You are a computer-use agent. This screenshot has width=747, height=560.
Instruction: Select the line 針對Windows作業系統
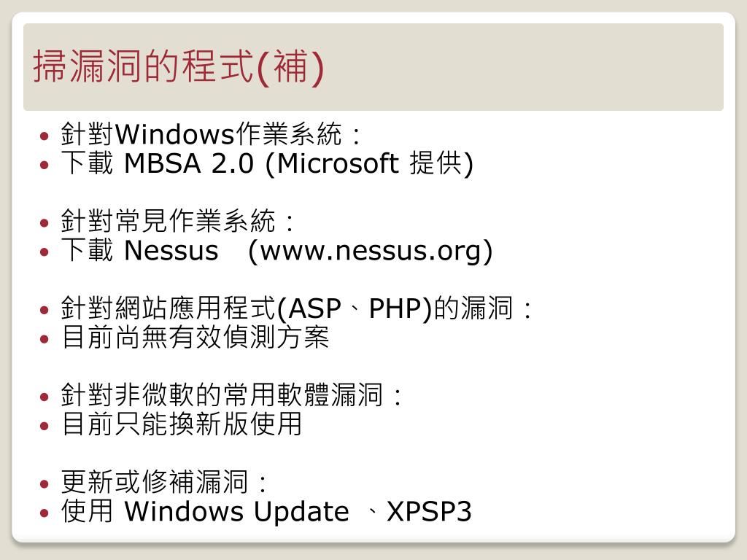point(211,134)
